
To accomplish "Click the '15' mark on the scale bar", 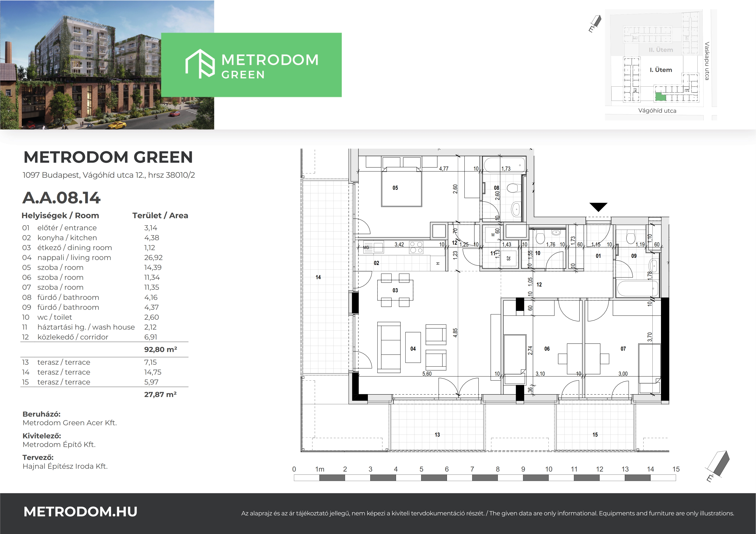I will (x=676, y=469).
